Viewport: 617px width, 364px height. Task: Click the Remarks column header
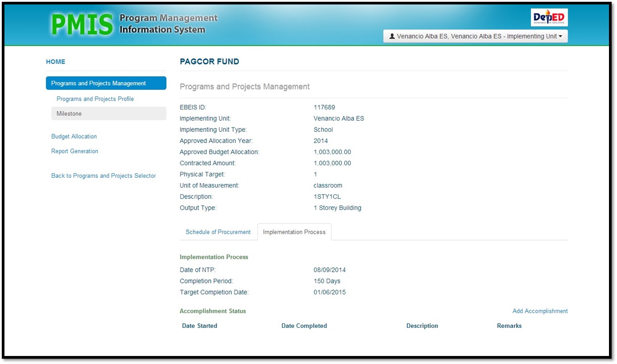[x=509, y=326]
